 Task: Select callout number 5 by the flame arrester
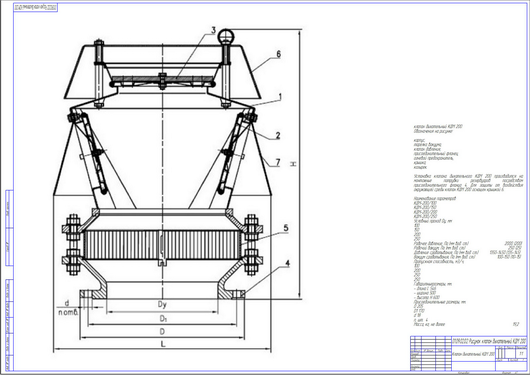point(286,228)
